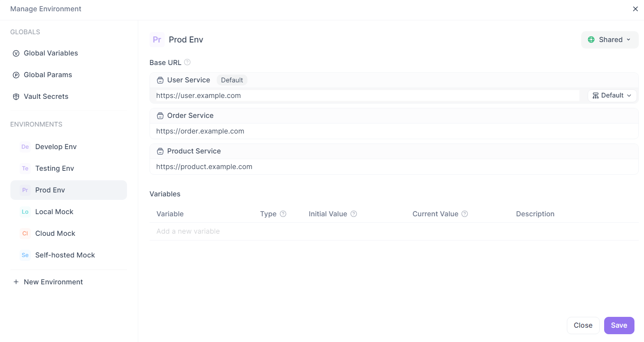Click the green globe Shared icon
This screenshot has width=644, height=342.
[591, 39]
